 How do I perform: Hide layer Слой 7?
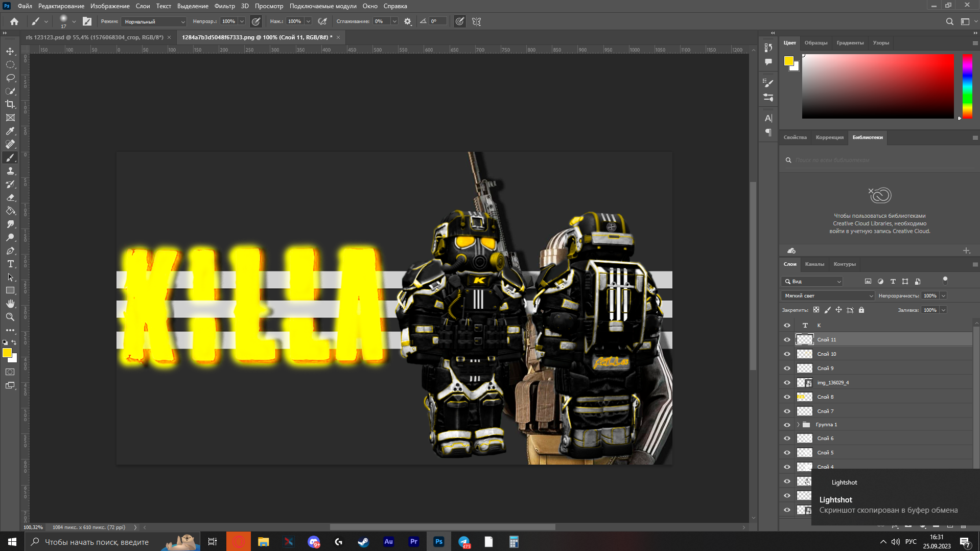coord(787,411)
